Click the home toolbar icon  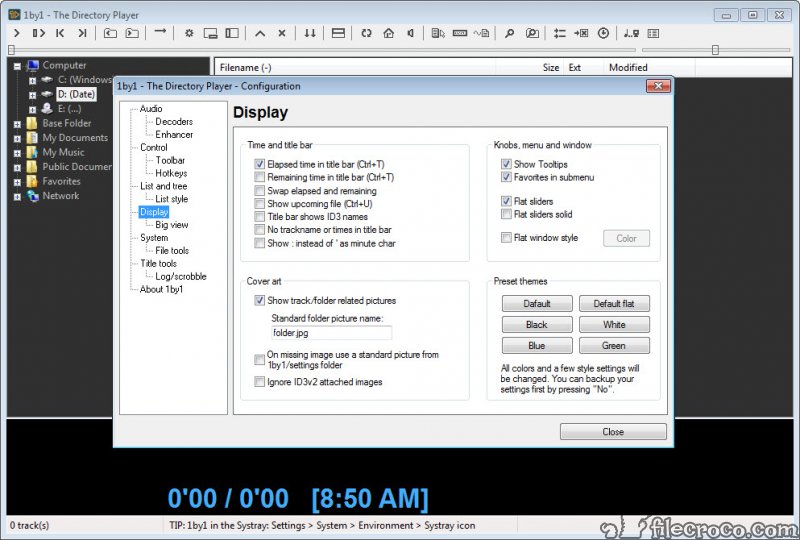click(x=389, y=33)
